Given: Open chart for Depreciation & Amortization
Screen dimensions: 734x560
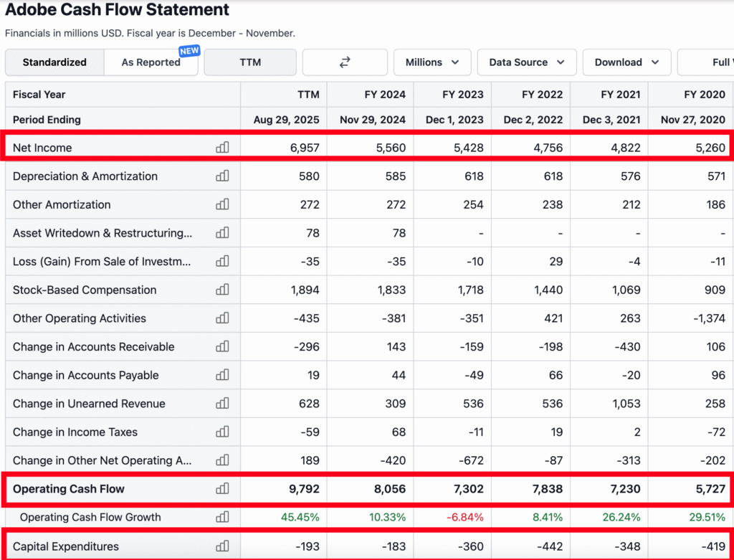Looking at the screenshot, I should 222,176.
